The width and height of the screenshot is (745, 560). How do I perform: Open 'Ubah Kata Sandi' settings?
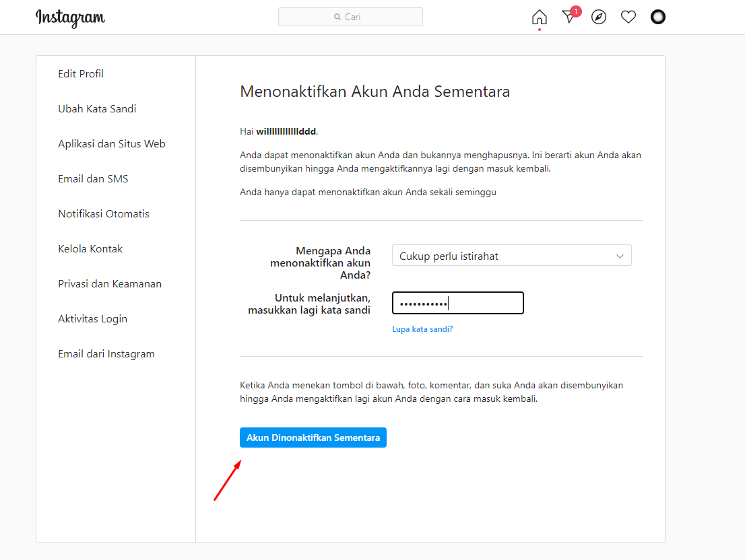[x=97, y=108]
